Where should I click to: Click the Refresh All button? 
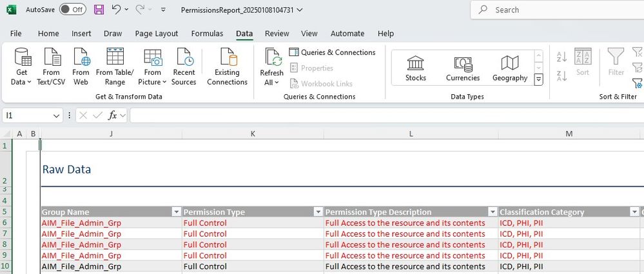point(271,66)
